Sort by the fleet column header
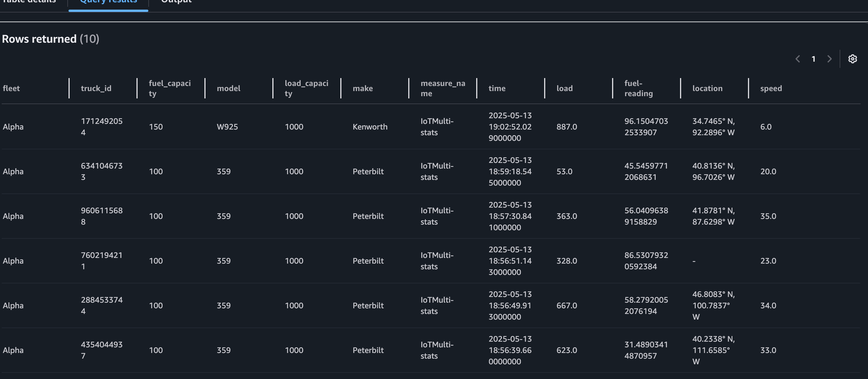The width and height of the screenshot is (868, 379). pyautogui.click(x=11, y=88)
